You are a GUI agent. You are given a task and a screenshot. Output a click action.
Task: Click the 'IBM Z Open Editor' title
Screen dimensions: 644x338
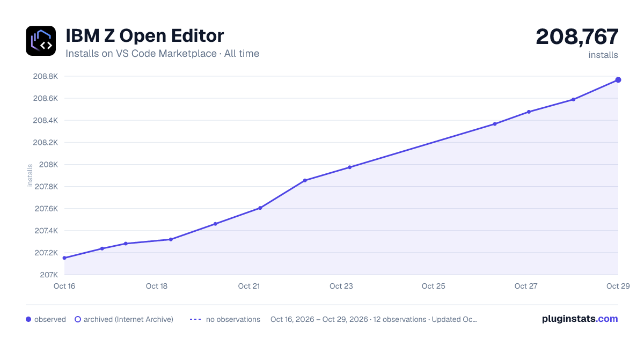145,35
